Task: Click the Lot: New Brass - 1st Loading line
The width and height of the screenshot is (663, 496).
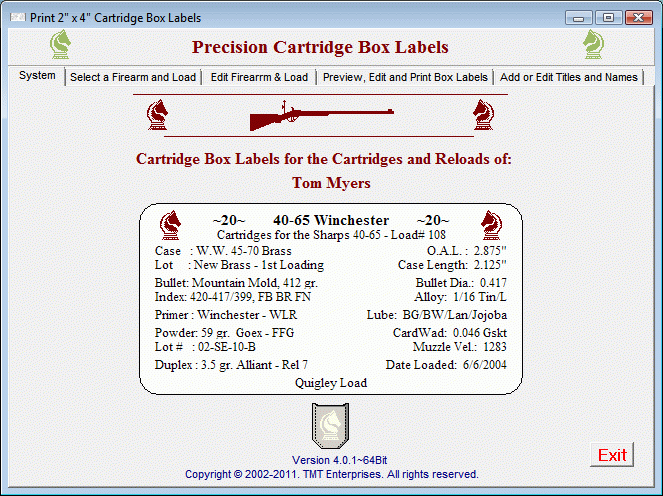Action: 239,265
